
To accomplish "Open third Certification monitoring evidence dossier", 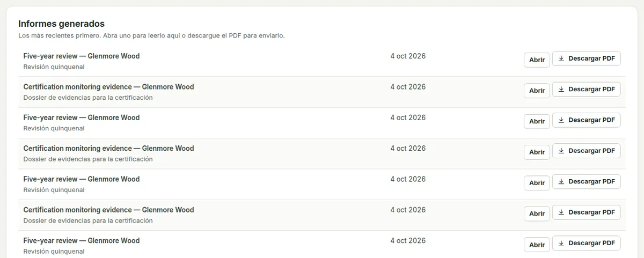I will coord(537,213).
